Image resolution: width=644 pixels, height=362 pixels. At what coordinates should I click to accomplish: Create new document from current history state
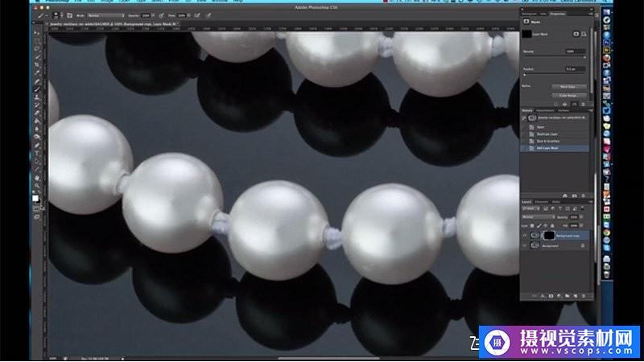point(565,195)
